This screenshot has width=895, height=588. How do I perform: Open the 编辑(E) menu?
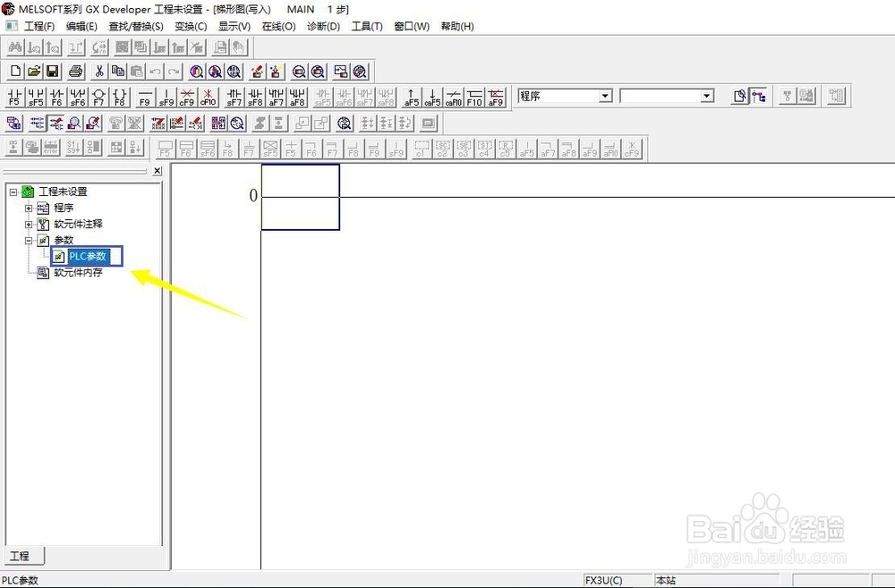tap(81, 26)
